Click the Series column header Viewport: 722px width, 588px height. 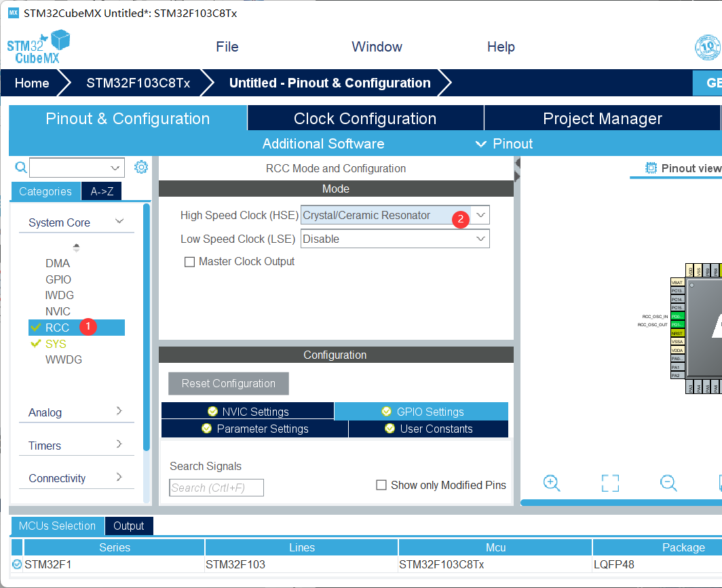115,547
